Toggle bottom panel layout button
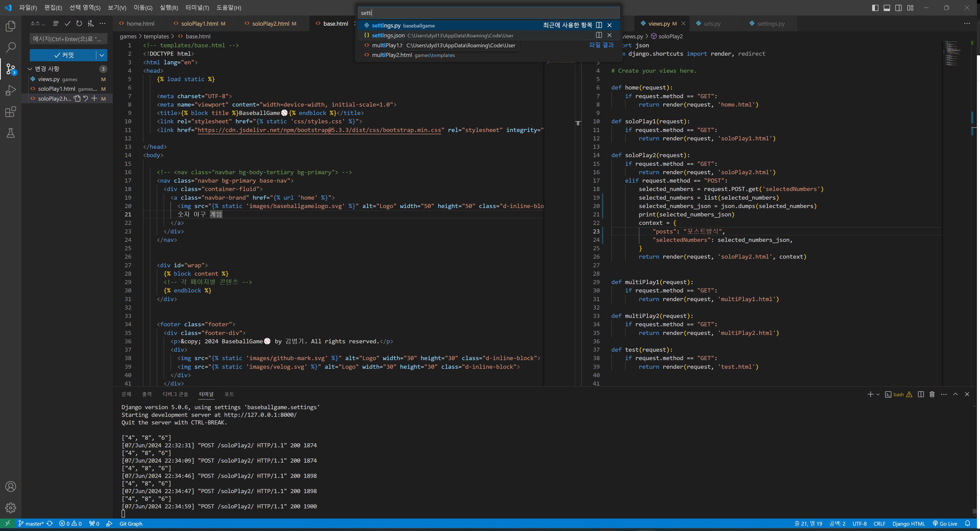980x531 pixels. pos(886,8)
